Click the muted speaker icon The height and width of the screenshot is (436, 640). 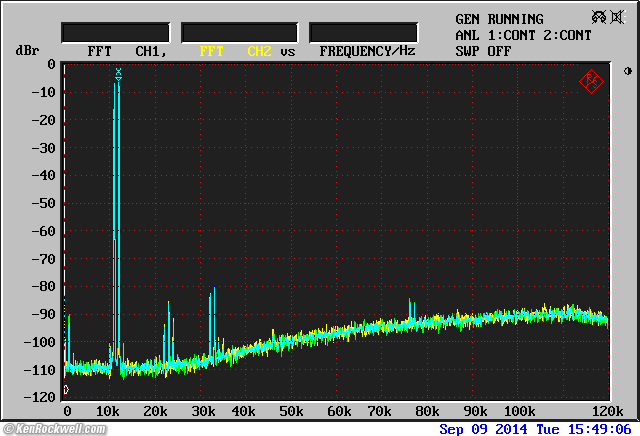coord(615,17)
